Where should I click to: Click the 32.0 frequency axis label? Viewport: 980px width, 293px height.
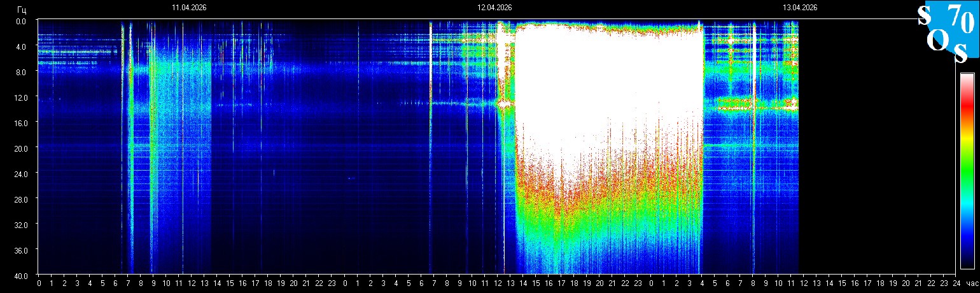coord(21,224)
